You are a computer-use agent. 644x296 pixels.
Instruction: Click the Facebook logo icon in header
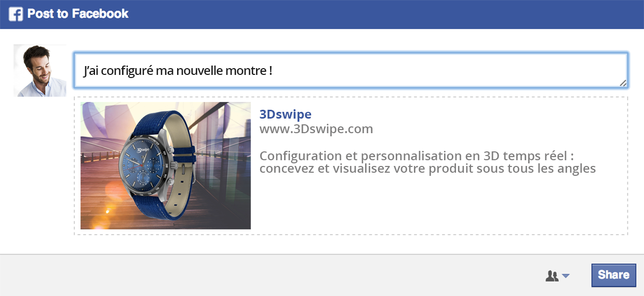pyautogui.click(x=16, y=14)
